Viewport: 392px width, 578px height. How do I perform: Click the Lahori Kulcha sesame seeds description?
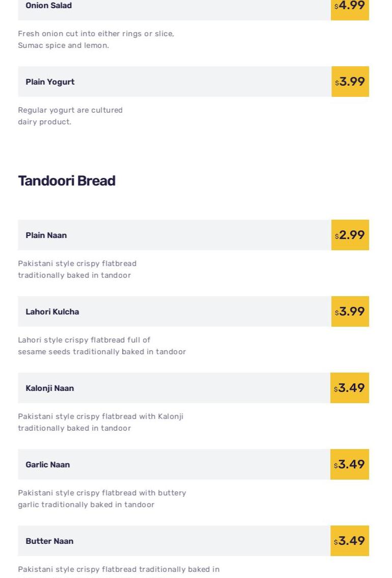tap(102, 346)
